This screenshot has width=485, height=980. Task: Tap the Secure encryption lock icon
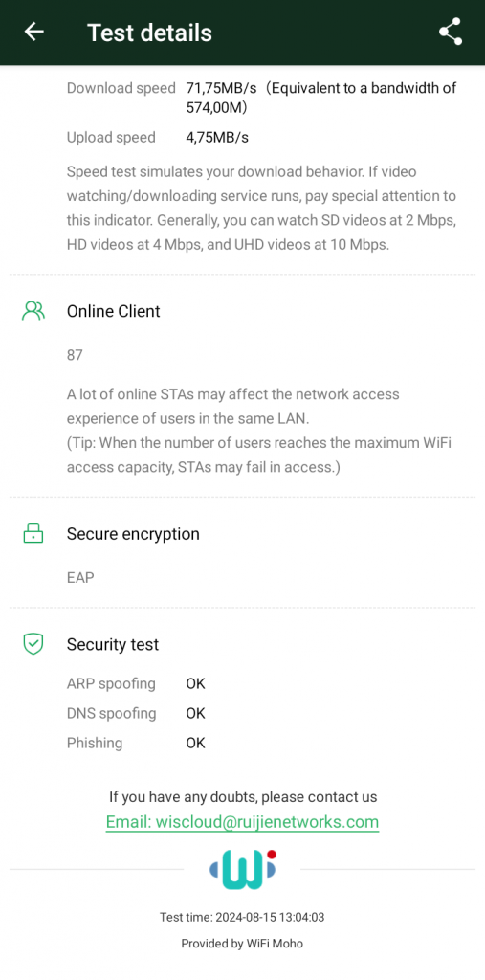[33, 533]
